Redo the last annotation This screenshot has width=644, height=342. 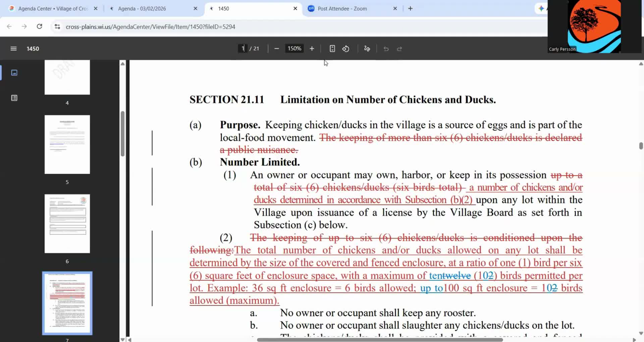pos(399,49)
